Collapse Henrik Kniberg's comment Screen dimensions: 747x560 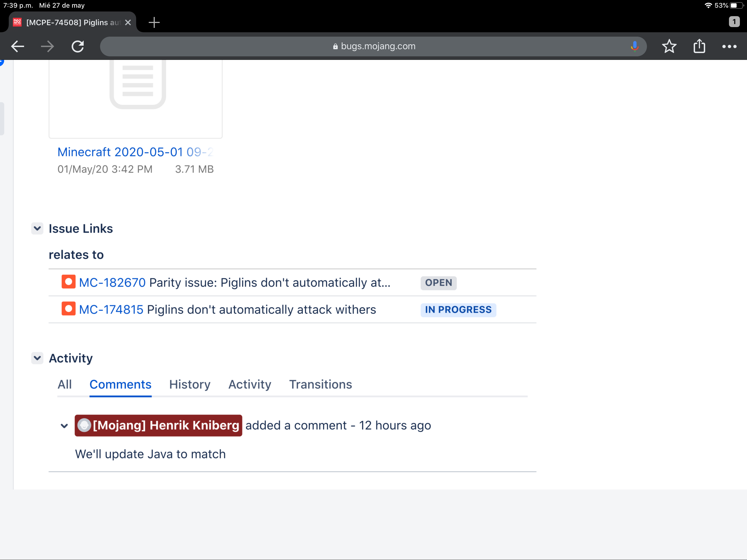64,425
